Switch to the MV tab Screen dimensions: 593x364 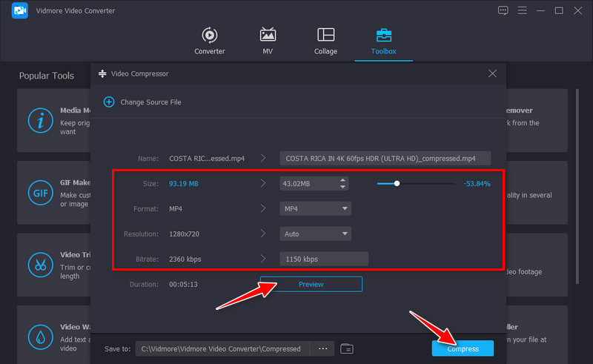coord(268,41)
